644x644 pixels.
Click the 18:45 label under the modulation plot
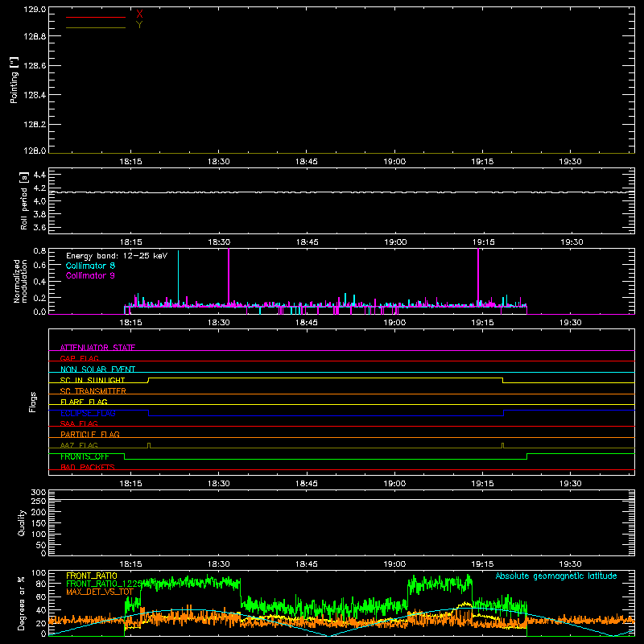[307, 323]
